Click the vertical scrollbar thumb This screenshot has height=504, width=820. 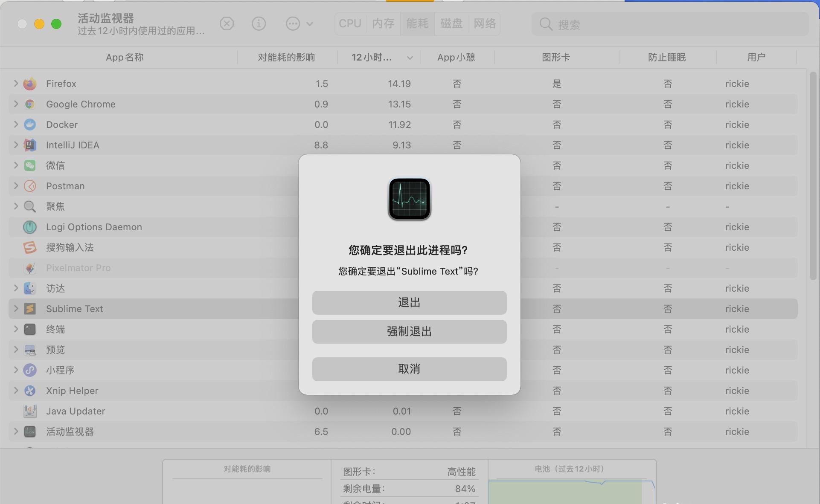click(x=813, y=176)
